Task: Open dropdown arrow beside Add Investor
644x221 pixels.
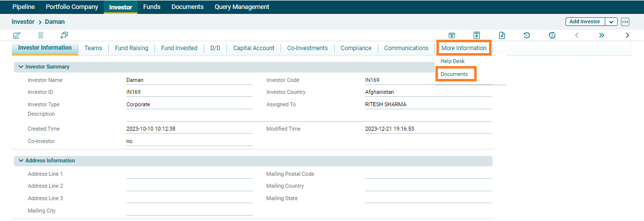Action: (611, 22)
